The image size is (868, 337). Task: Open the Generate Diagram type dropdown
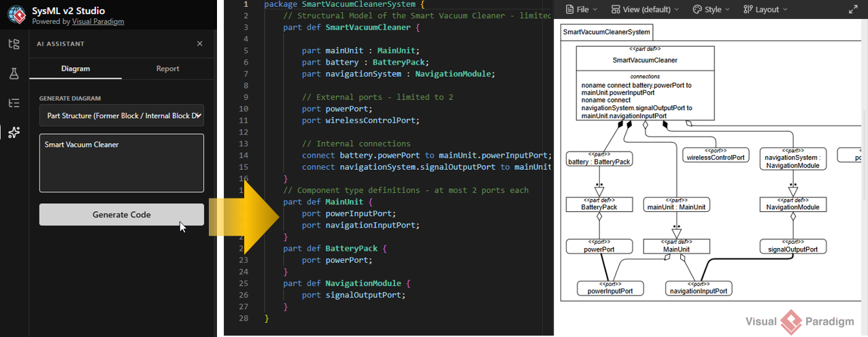click(x=121, y=116)
